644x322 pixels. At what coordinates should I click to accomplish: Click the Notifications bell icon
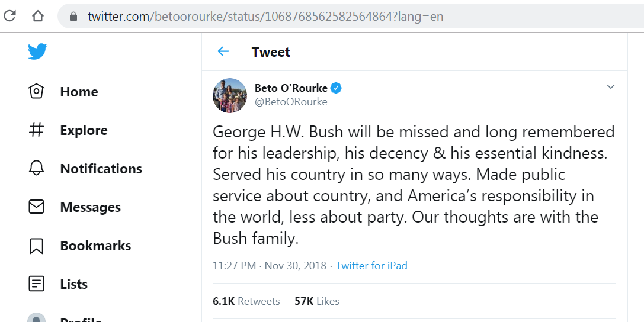[x=37, y=169]
